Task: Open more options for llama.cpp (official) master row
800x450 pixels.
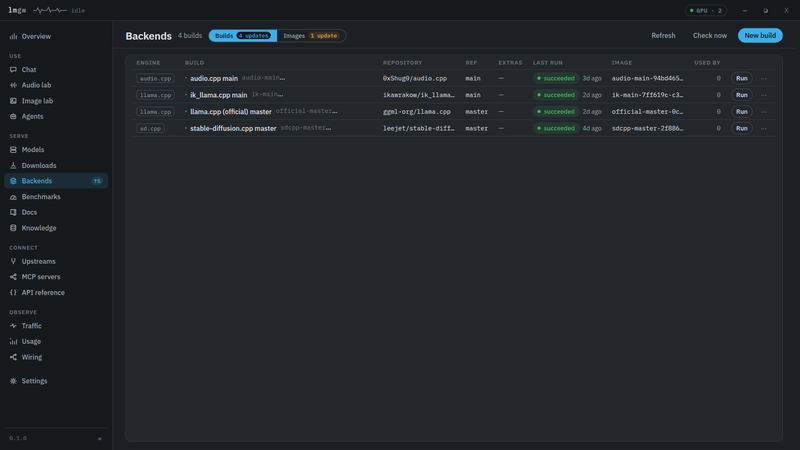Action: click(764, 112)
